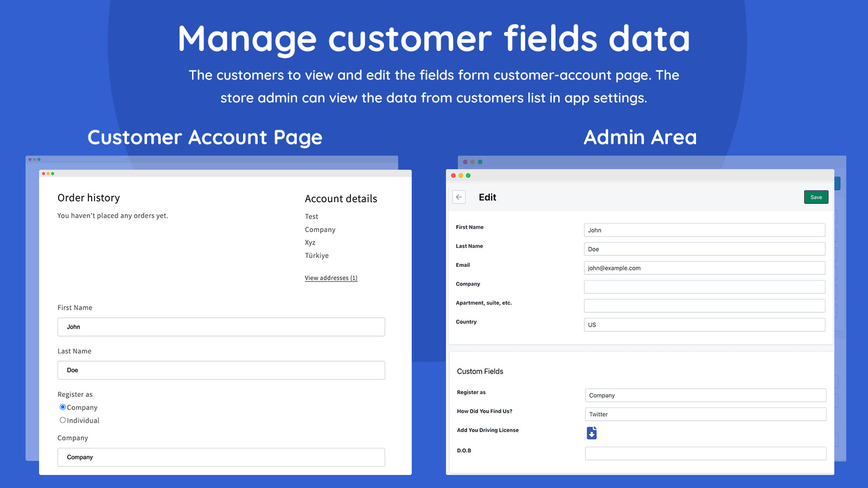Click the empty D.O.B field
Viewport: 868px width, 488px height.
706,453
